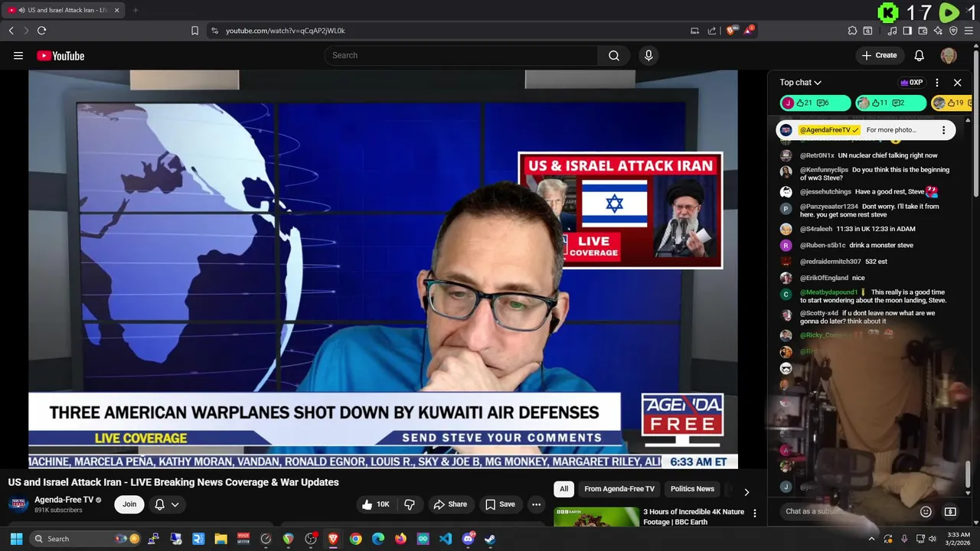Open Visual Studio Code from taskbar
Image resolution: width=980 pixels, height=551 pixels.
[446, 539]
